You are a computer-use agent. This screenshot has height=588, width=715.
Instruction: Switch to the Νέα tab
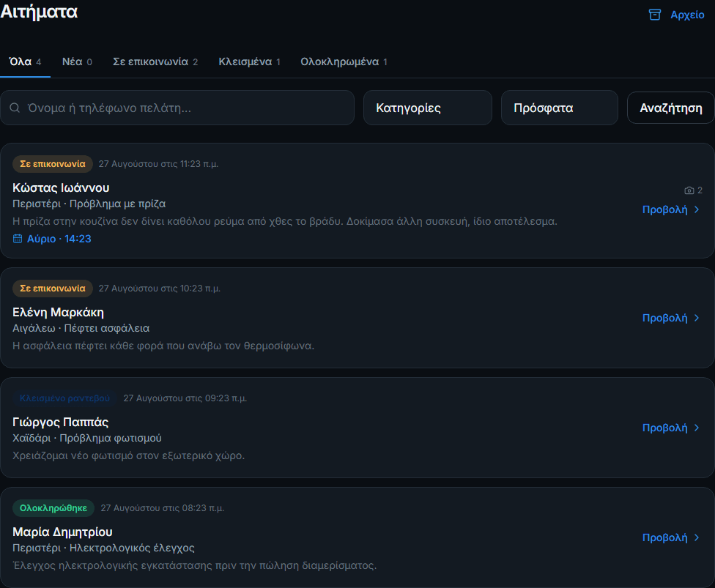tap(77, 62)
